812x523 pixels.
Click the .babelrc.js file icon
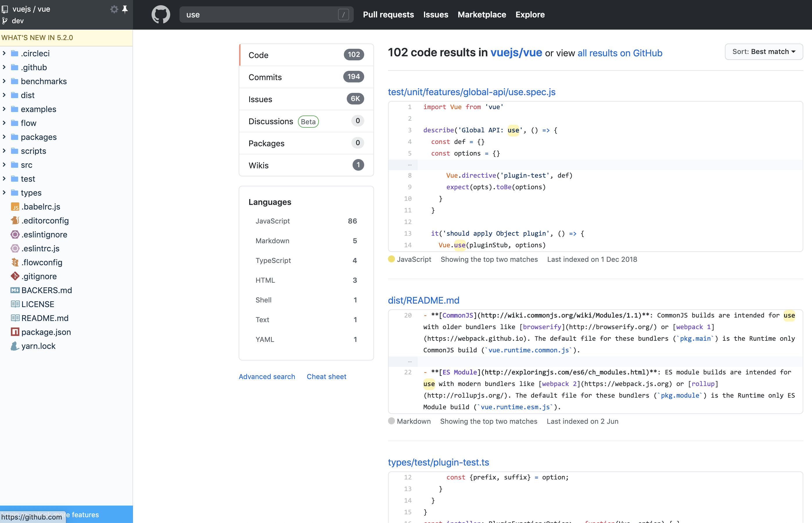click(x=15, y=207)
